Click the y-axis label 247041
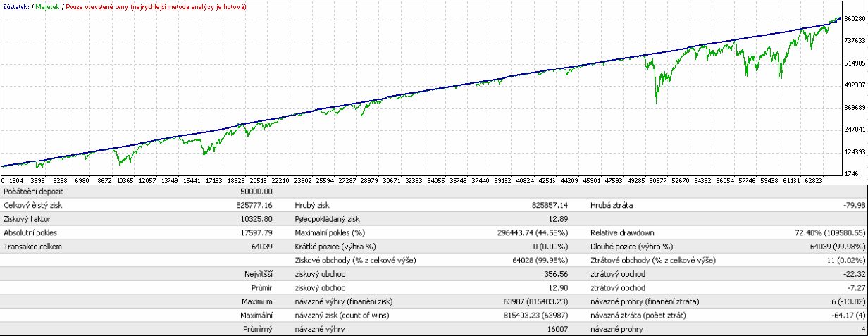 [854, 130]
